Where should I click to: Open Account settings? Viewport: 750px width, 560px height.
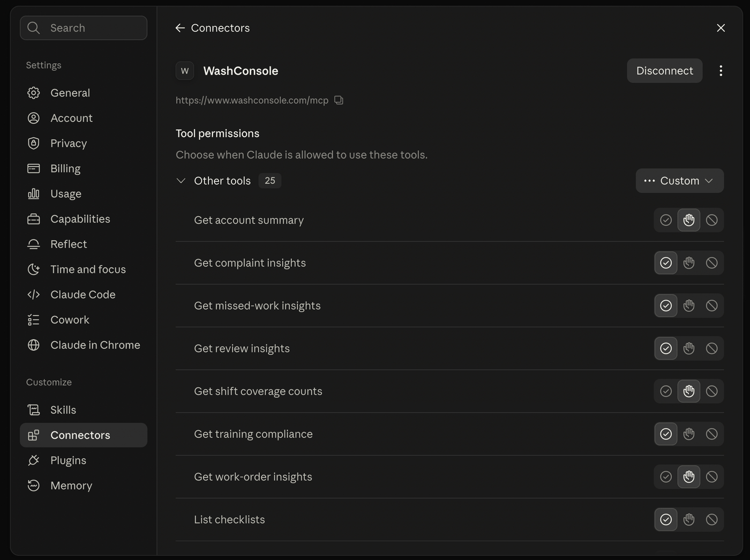84,118
